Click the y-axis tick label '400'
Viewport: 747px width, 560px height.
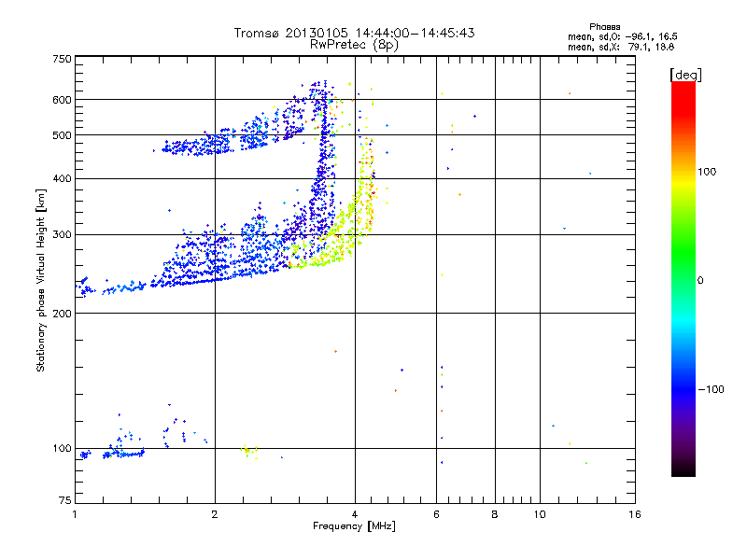(62, 178)
